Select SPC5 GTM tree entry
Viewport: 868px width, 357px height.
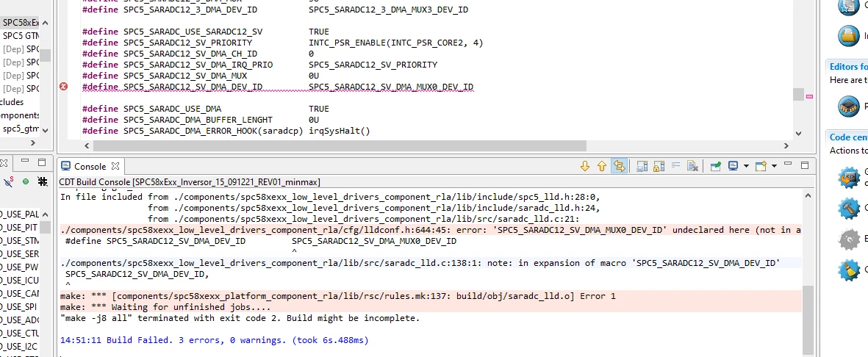click(x=20, y=35)
